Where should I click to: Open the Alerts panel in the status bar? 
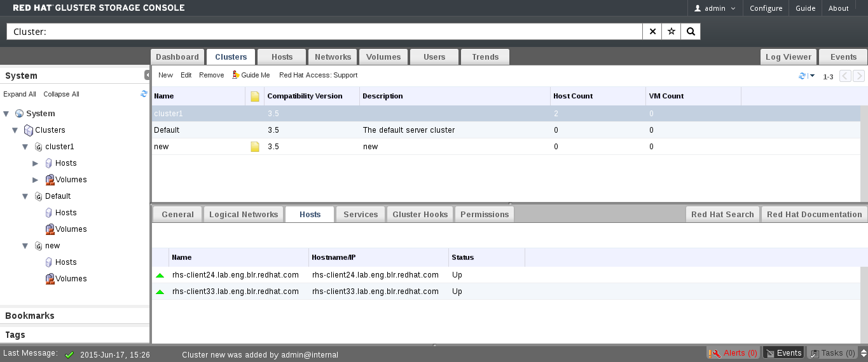(733, 353)
